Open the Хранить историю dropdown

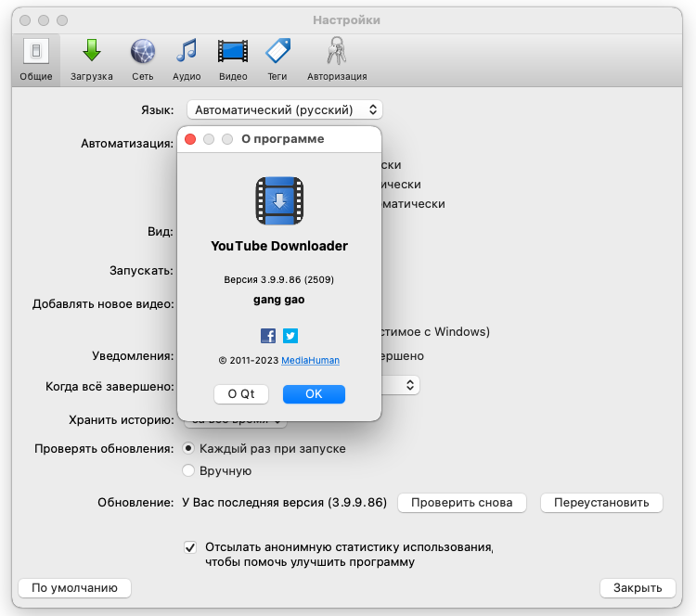pyautogui.click(x=236, y=423)
